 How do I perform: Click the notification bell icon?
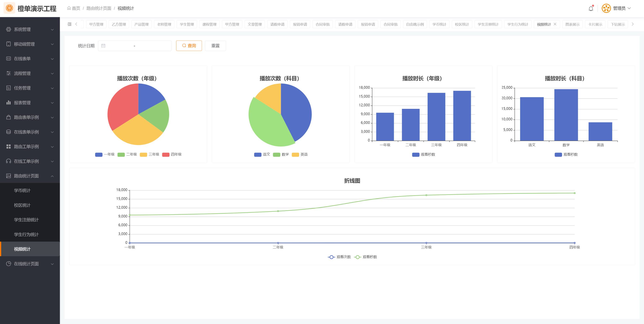pos(591,9)
